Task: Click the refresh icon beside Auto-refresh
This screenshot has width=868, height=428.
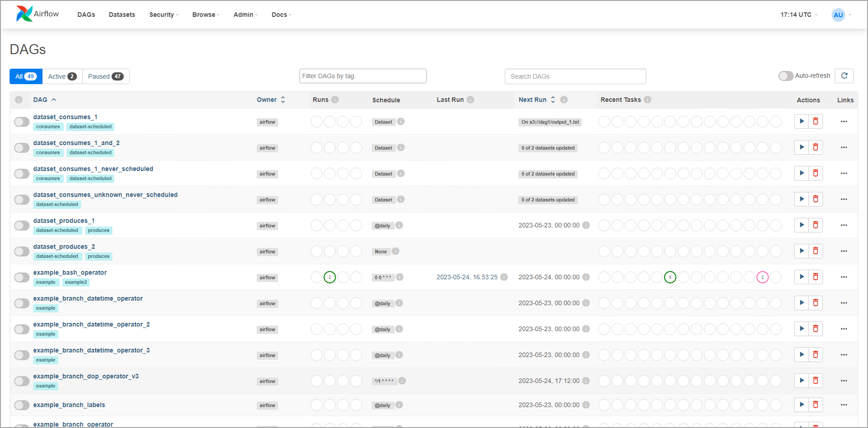Action: tap(844, 76)
